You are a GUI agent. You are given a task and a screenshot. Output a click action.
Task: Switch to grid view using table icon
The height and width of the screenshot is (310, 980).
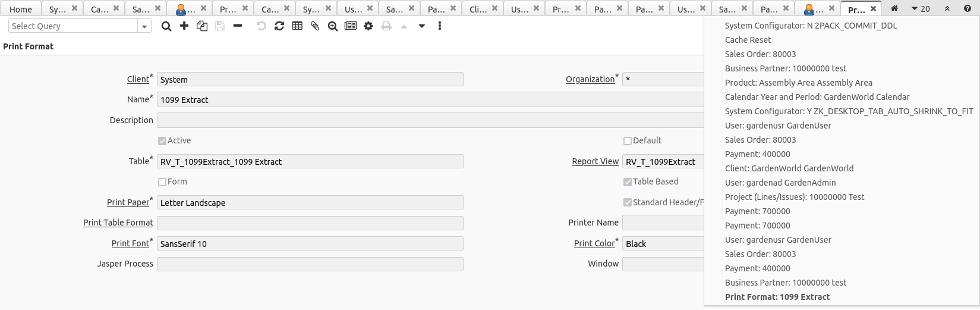tap(297, 26)
